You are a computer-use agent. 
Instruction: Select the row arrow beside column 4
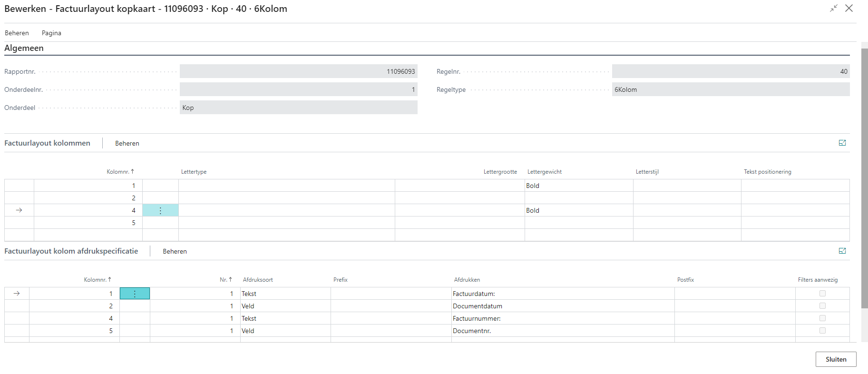pos(19,210)
